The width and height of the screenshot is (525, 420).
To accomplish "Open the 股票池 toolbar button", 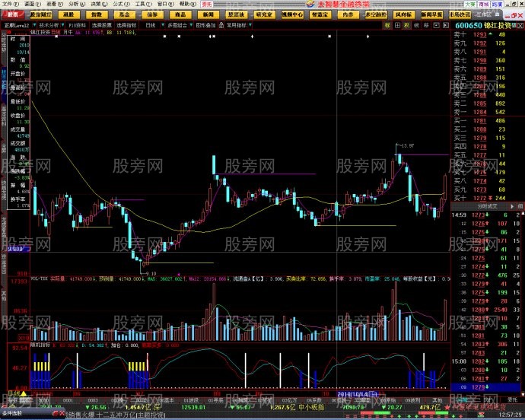I will click(x=236, y=14).
